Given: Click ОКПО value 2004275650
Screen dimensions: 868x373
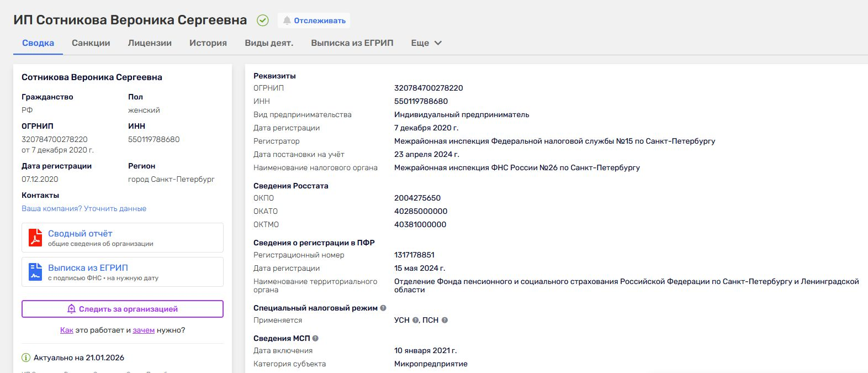Looking at the screenshot, I should 417,198.
